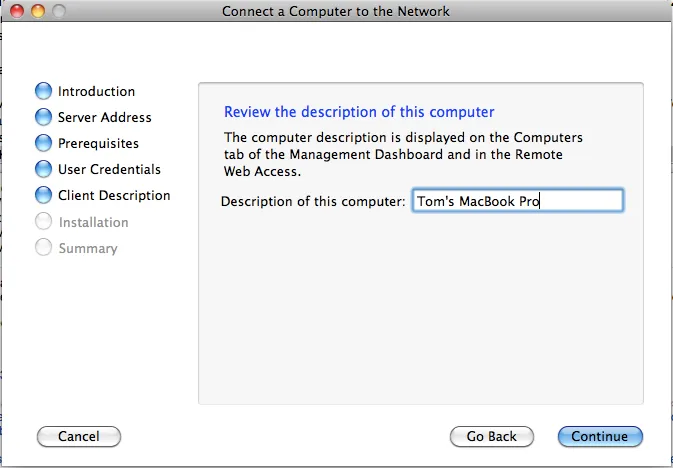Click the 'Description of this computer:' label

[313, 201]
